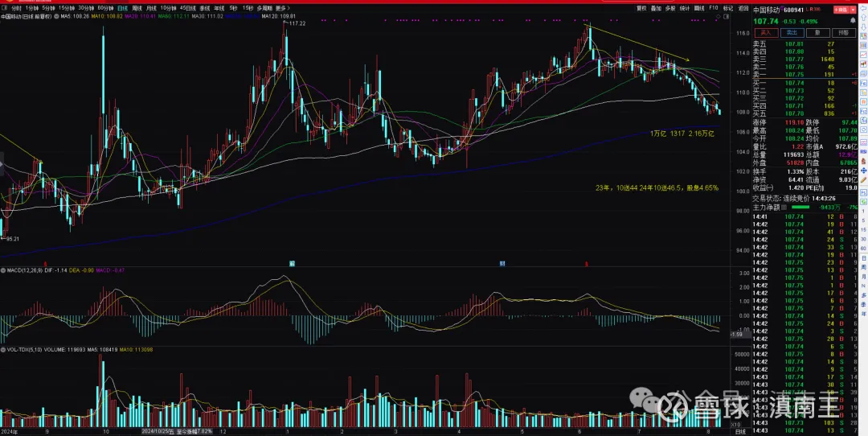The width and height of the screenshot is (868, 436).
Task: Click the 中国移动 stock name header
Action: click(766, 10)
